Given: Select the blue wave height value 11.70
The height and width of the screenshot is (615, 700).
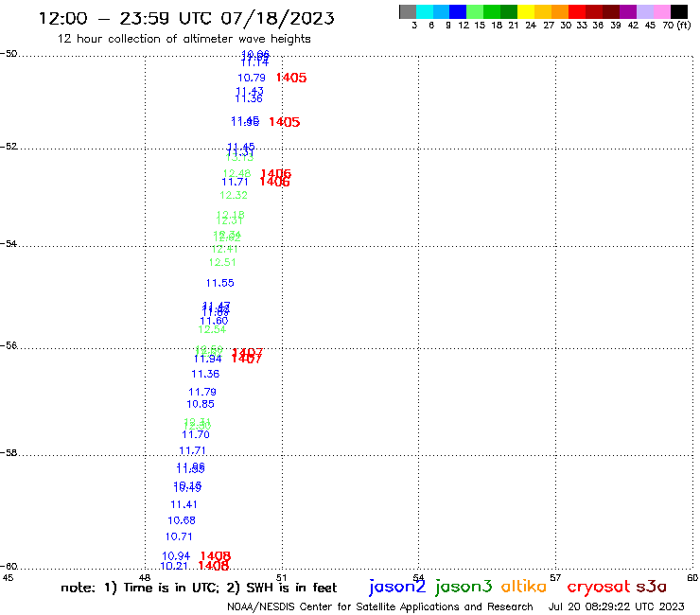Looking at the screenshot, I should tap(196, 434).
